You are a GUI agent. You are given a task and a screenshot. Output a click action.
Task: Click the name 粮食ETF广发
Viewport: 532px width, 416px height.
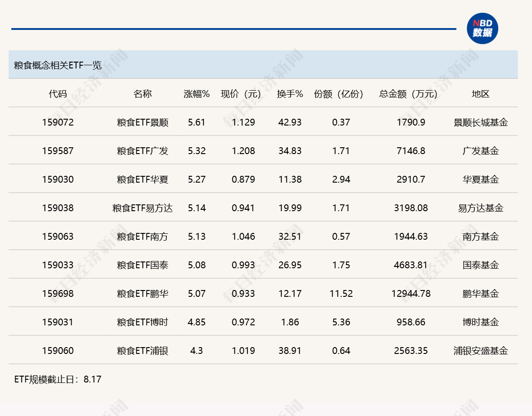point(142,150)
